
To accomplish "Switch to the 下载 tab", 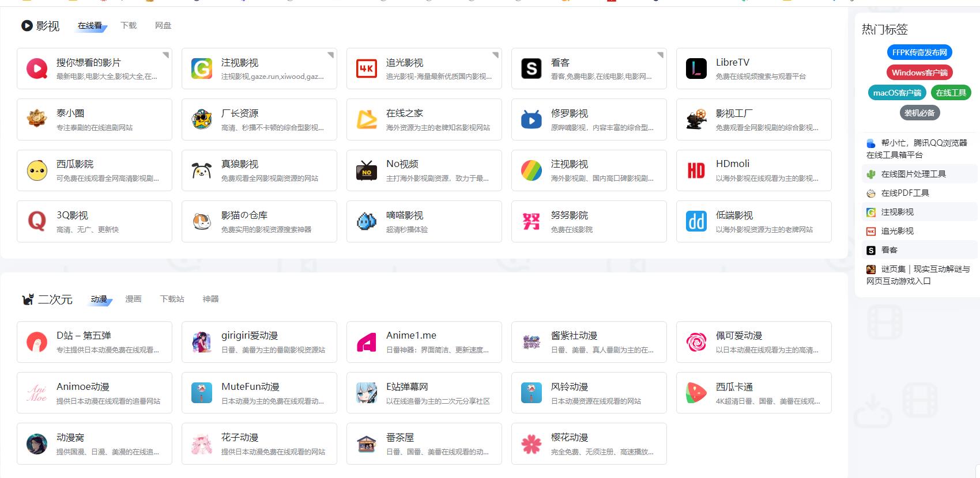I will click(129, 25).
